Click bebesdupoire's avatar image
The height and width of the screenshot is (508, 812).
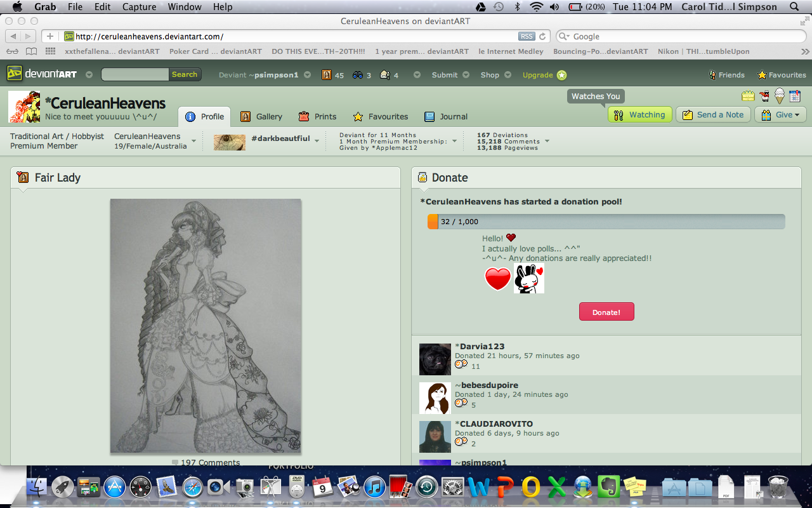[435, 398]
